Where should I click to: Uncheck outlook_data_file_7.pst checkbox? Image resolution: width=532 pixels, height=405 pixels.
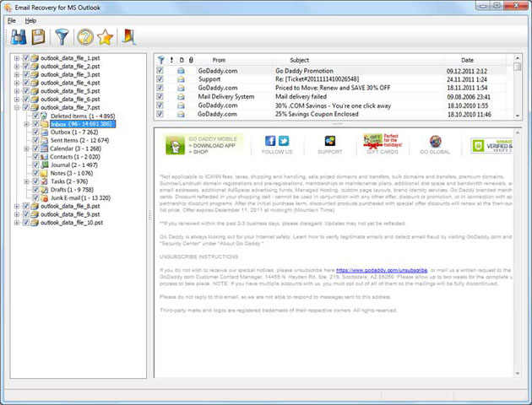(26, 107)
